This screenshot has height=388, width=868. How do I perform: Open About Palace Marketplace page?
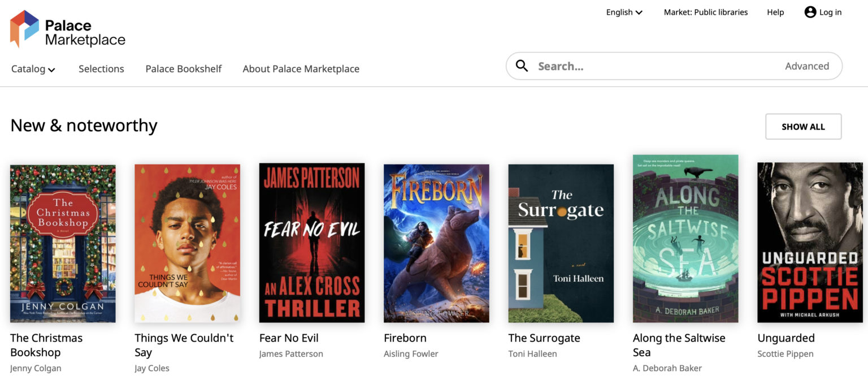301,69
